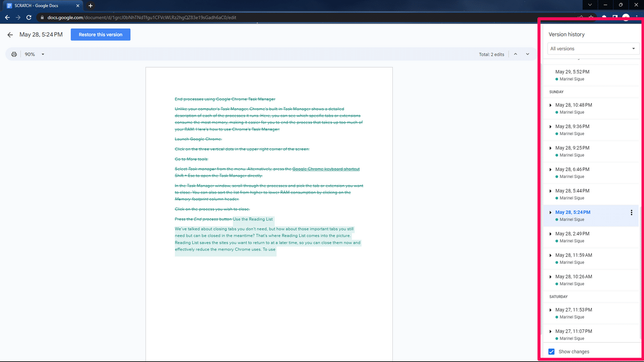
Task: Expand the May 28, 6:46 PM version
Action: coord(551,169)
